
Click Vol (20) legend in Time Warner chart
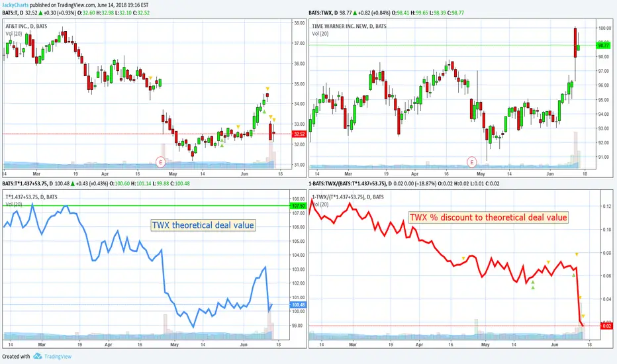320,34
